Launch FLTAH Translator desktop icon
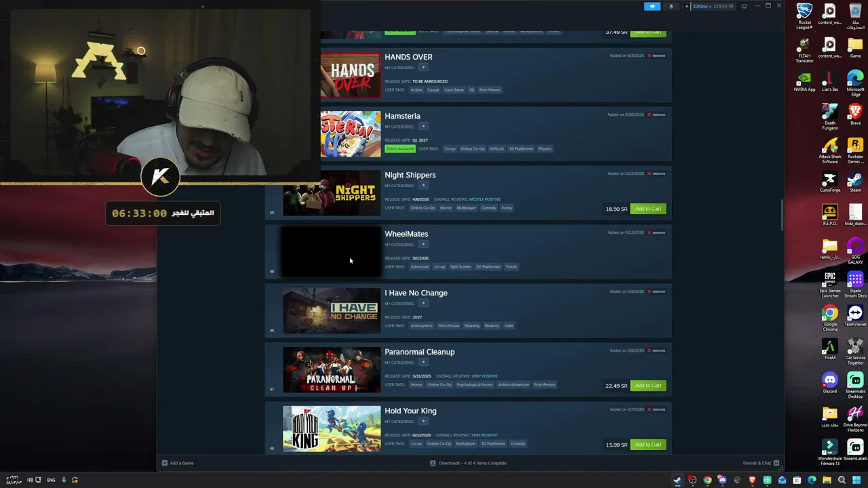The image size is (868, 488). pyautogui.click(x=804, y=49)
